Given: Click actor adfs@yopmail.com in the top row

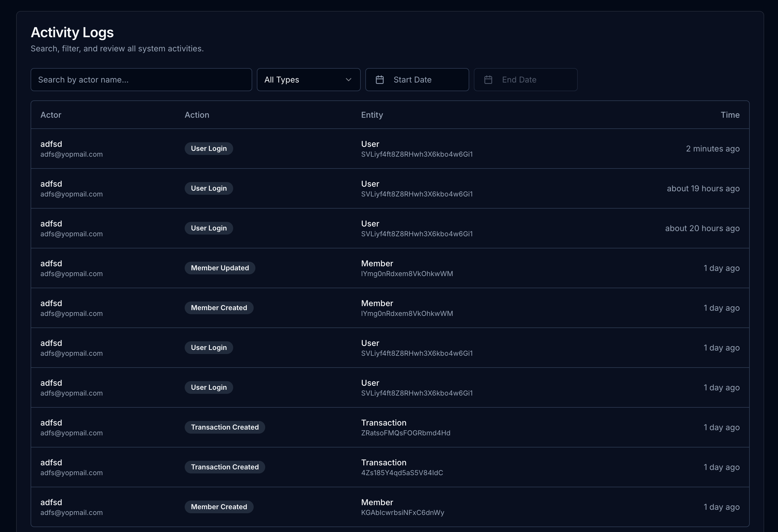Looking at the screenshot, I should pos(71,154).
